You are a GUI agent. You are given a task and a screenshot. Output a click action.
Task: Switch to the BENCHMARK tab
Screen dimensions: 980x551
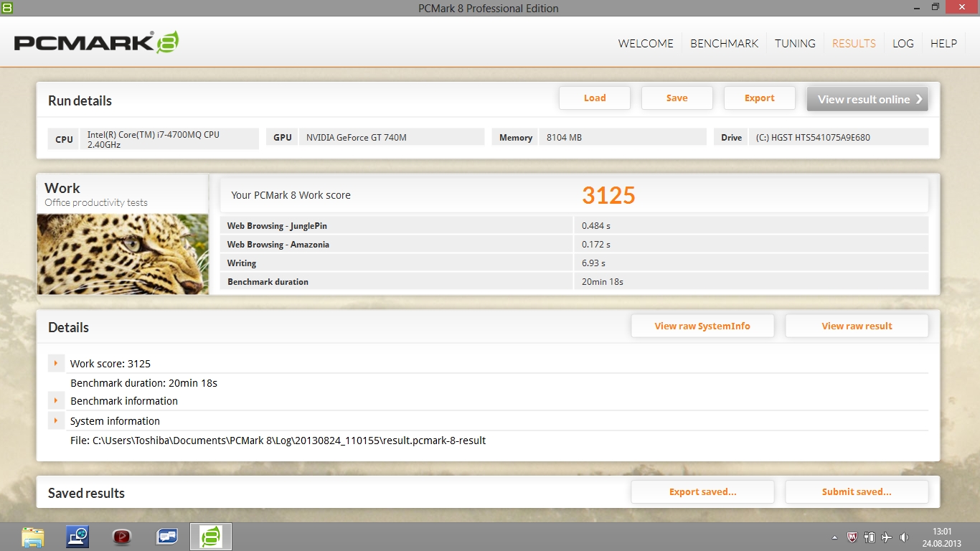(724, 43)
